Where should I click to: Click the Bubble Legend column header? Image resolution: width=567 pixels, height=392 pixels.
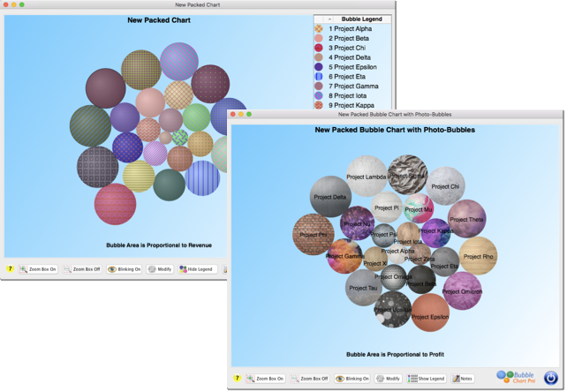click(x=360, y=19)
